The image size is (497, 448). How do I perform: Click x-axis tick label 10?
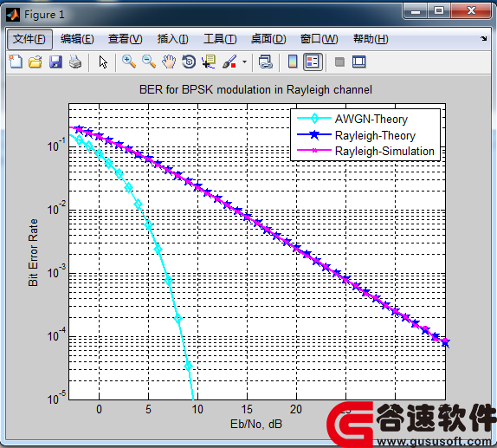[197, 409]
